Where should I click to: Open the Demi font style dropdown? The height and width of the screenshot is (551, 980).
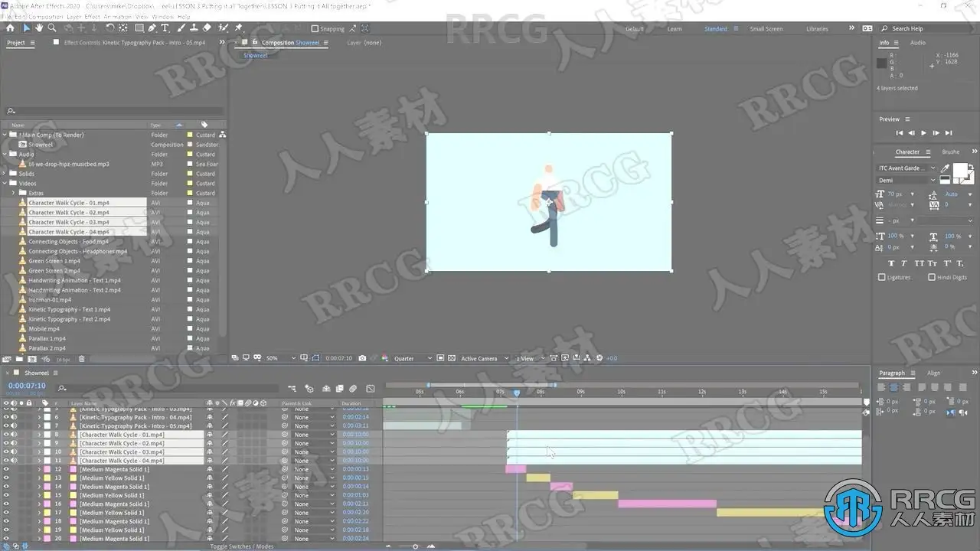point(906,181)
